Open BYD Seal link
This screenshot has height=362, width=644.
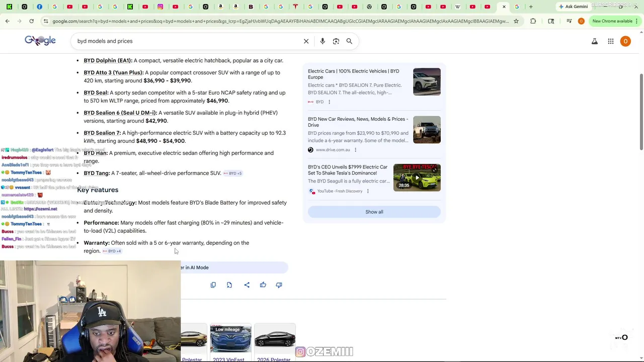click(x=96, y=93)
